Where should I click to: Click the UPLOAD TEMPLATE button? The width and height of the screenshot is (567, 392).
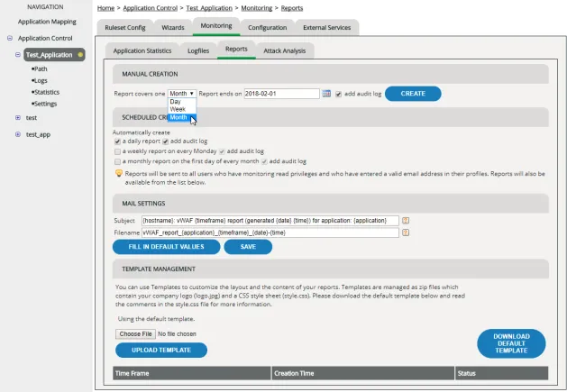pos(161,350)
